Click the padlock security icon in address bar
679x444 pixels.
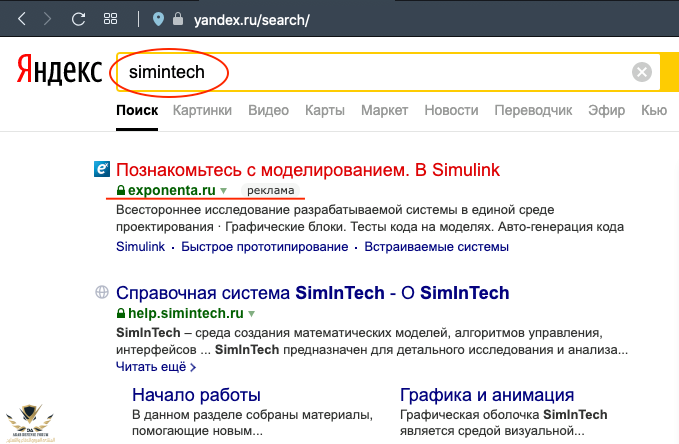point(178,19)
